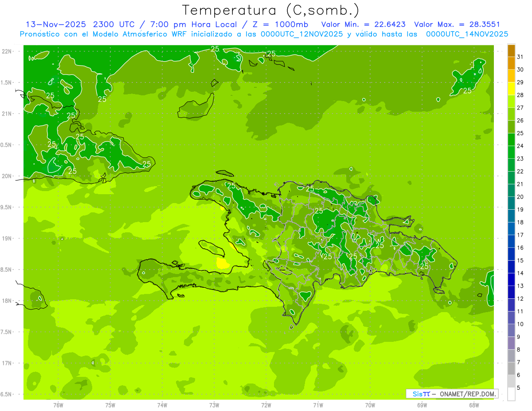Pick the legend swatch between 20 and 21
532x411 pixels.
pyautogui.click(x=511, y=191)
